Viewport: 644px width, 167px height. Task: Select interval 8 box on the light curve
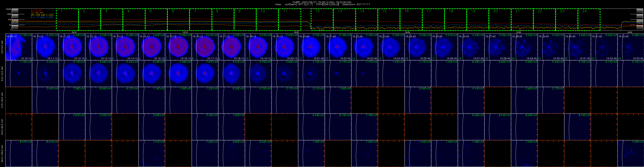(223, 20)
